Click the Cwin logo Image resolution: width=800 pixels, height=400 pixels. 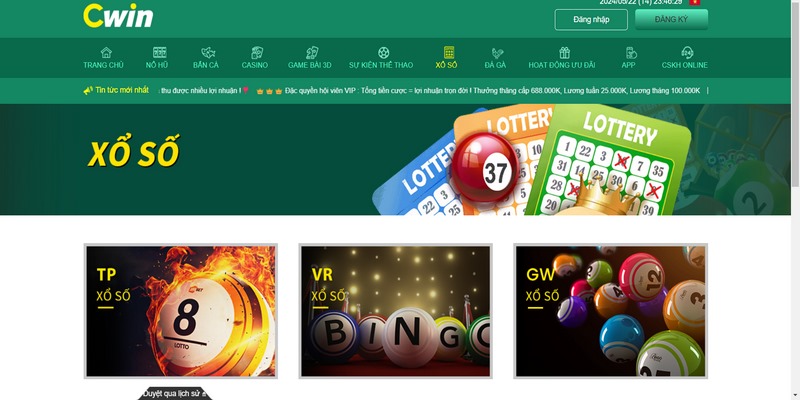point(118,16)
